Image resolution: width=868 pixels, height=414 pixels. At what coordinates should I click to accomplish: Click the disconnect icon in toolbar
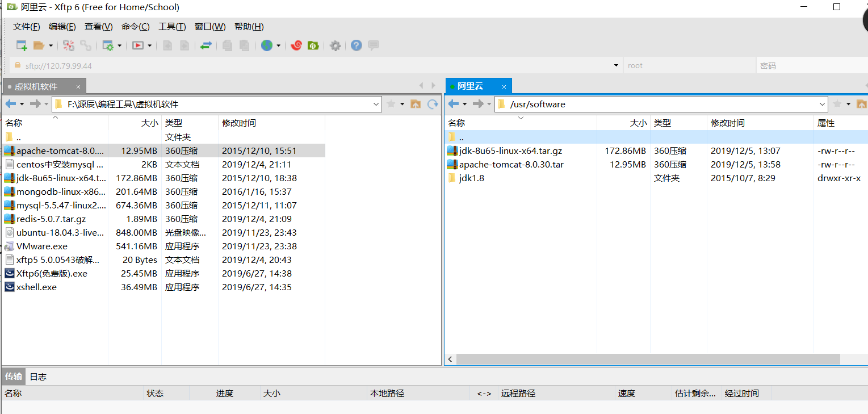[x=69, y=45]
